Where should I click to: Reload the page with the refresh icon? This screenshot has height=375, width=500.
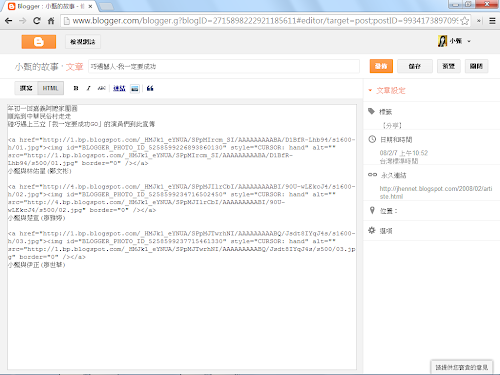pyautogui.click(x=37, y=21)
